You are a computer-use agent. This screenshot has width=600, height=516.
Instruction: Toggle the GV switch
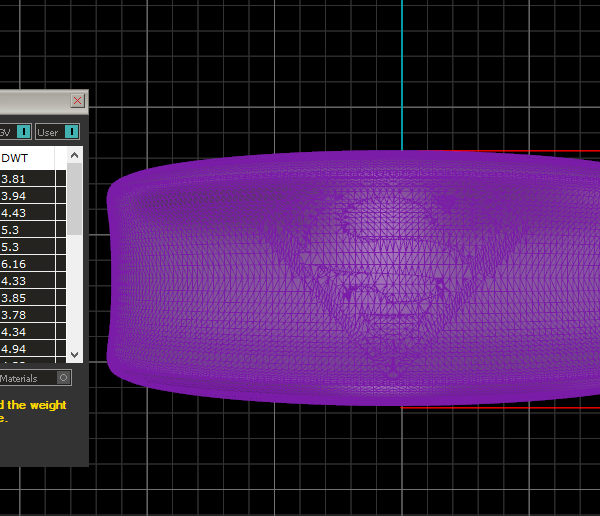point(23,131)
